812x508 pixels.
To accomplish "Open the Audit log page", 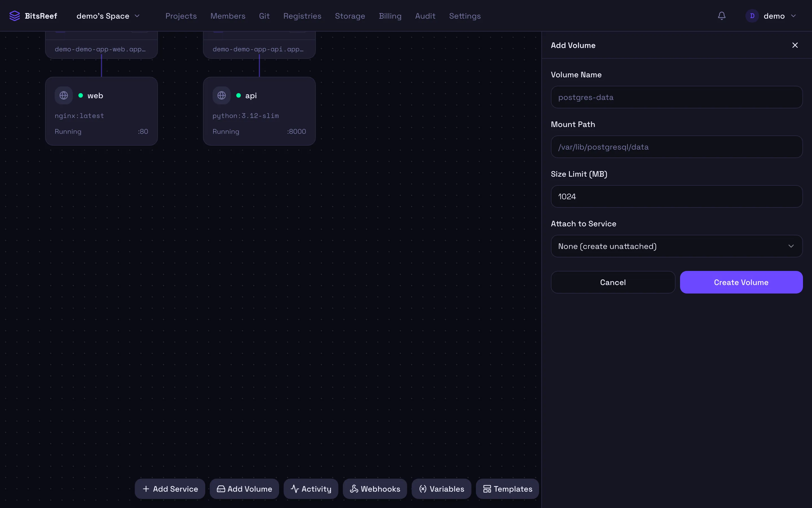I will point(425,16).
